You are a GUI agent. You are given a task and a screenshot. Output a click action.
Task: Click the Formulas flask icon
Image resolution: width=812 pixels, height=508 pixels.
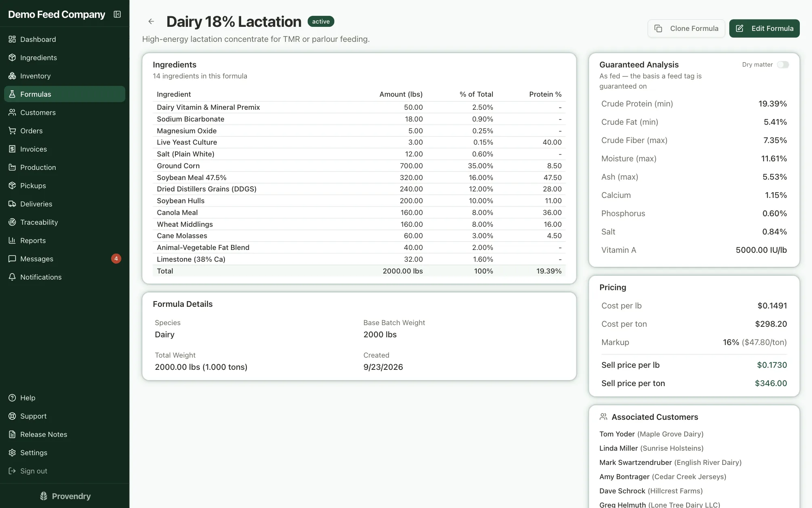click(x=12, y=94)
